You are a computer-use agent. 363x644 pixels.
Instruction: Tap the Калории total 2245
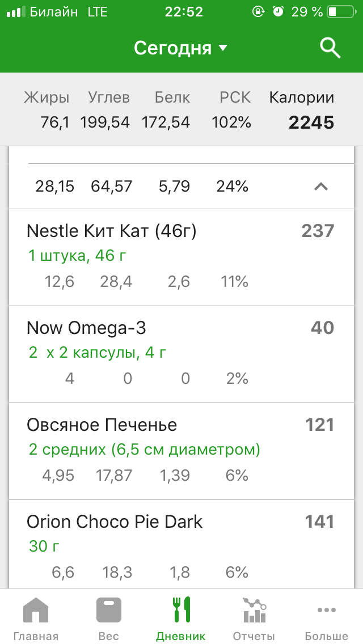pyautogui.click(x=311, y=122)
